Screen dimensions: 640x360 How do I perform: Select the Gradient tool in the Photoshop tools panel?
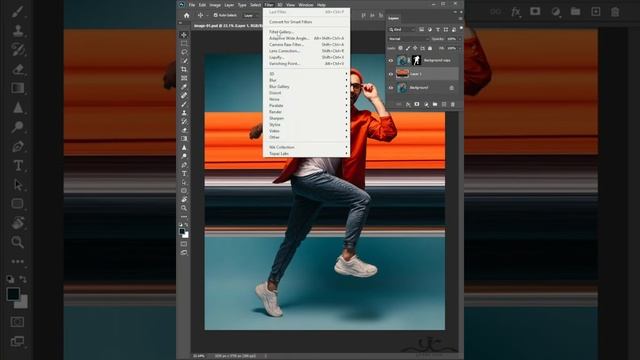click(x=184, y=138)
